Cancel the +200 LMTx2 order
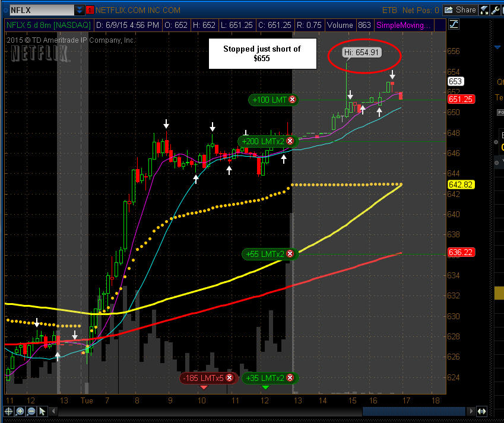This screenshot has height=423, width=504. [290, 141]
